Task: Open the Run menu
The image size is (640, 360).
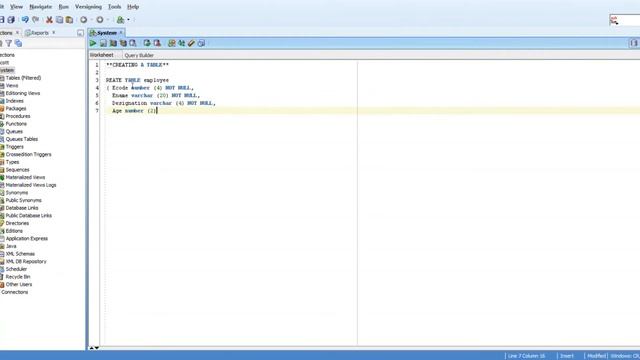Action: coord(64,7)
